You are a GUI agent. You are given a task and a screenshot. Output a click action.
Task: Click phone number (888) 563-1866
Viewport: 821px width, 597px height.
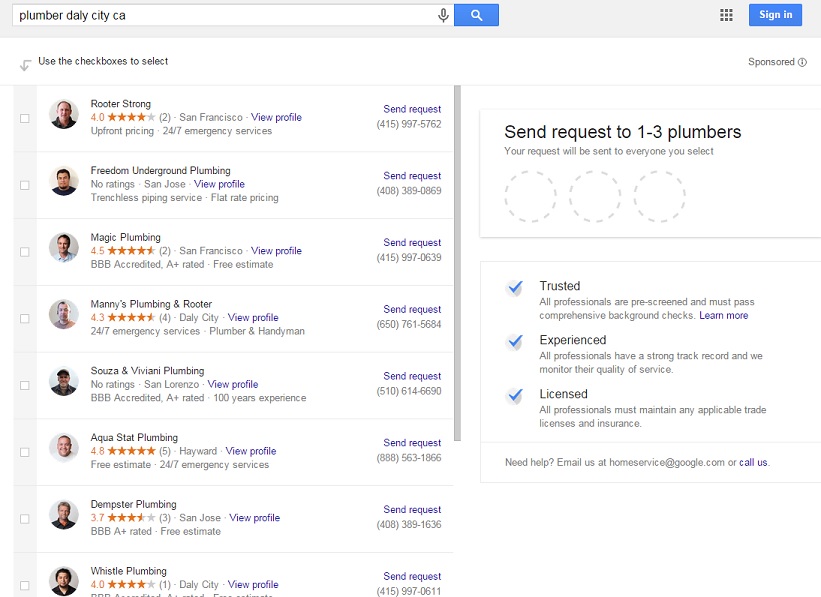[409, 458]
